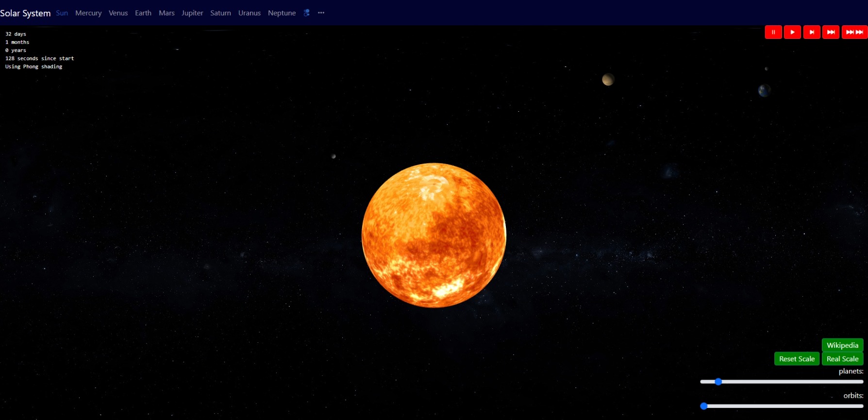Screen dimensions: 868x420
Task: Click the Solar System title
Action: [25, 13]
